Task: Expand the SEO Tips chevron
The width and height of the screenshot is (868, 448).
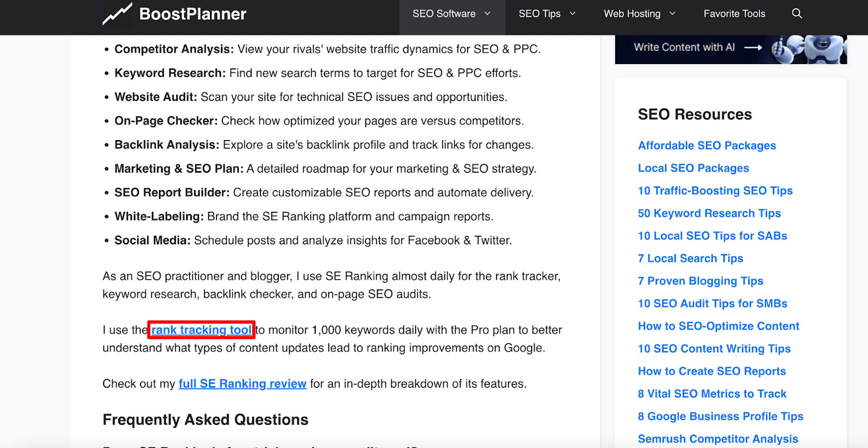Action: [x=572, y=14]
